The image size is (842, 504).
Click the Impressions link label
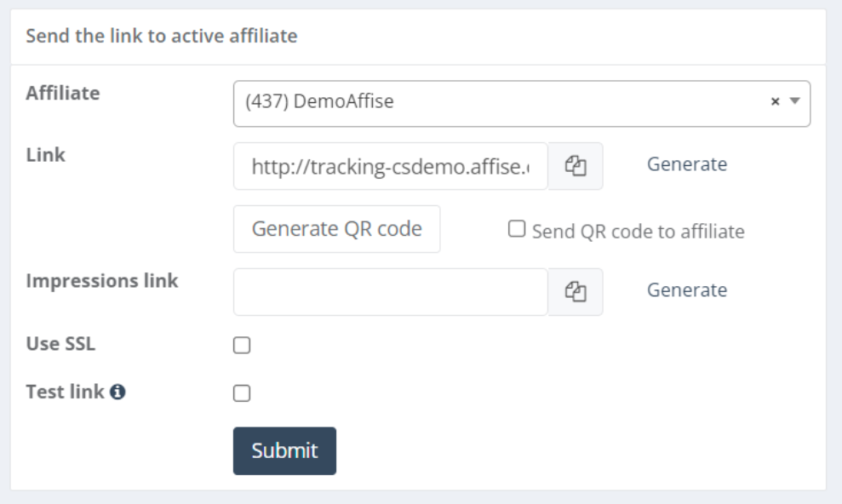pyautogui.click(x=102, y=281)
